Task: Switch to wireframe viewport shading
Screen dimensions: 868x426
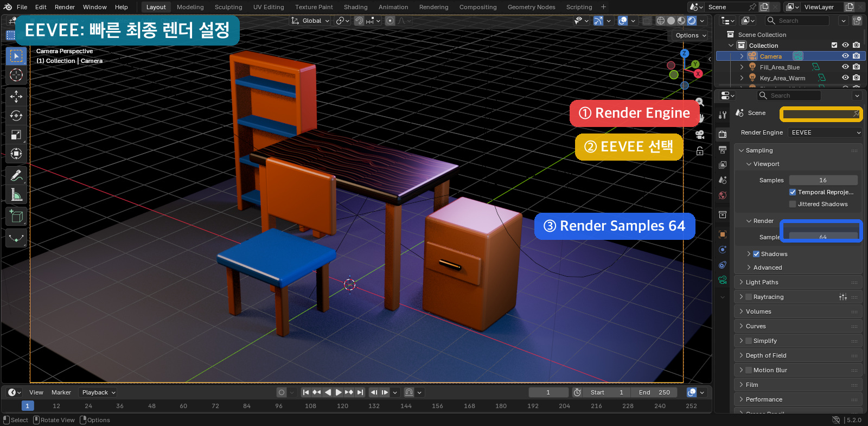Action: (x=660, y=21)
